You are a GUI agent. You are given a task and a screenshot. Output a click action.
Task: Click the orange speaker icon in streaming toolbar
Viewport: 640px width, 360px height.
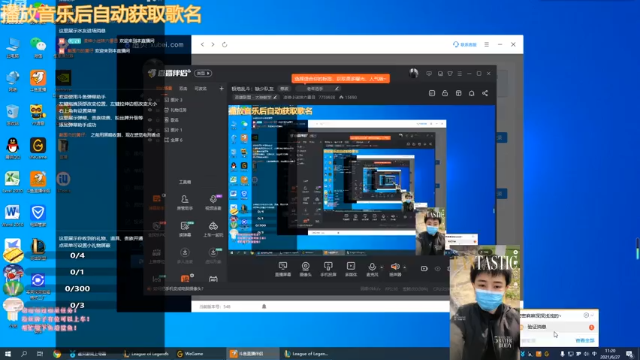[x=395, y=267]
